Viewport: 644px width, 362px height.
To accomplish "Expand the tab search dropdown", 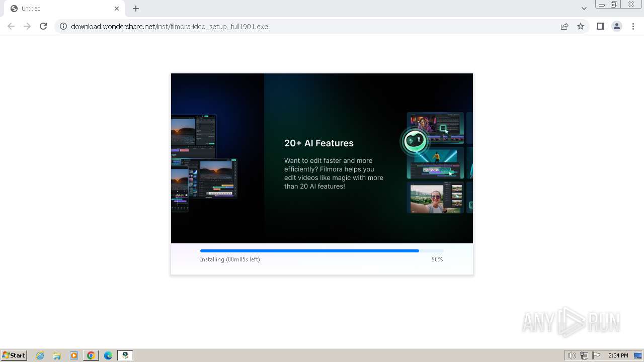I will click(x=584, y=9).
